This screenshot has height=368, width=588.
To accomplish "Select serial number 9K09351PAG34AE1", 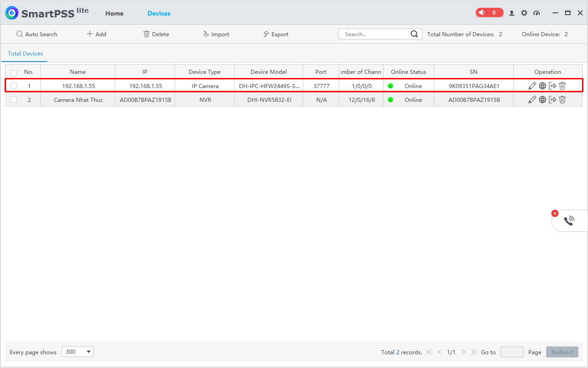I will [474, 86].
